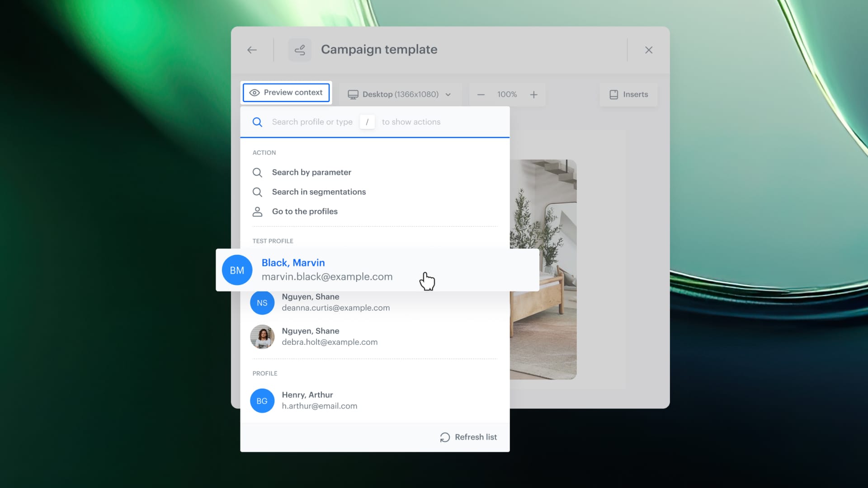Click the back arrow in the header
Viewport: 868px width, 488px height.
(x=252, y=50)
